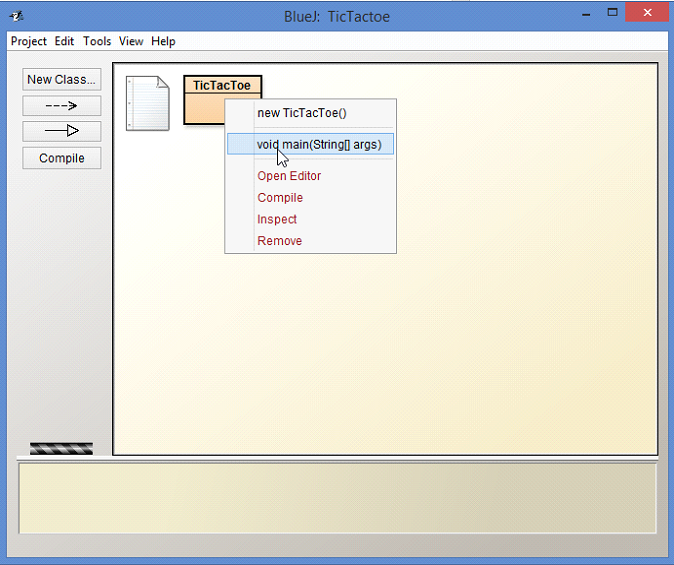Open the Tools menu
This screenshot has width=674, height=565.
(97, 41)
